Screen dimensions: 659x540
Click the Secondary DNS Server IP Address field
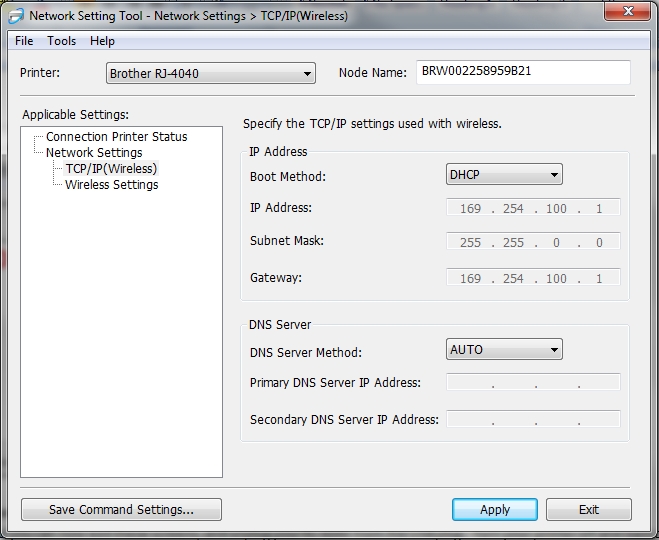pos(533,420)
